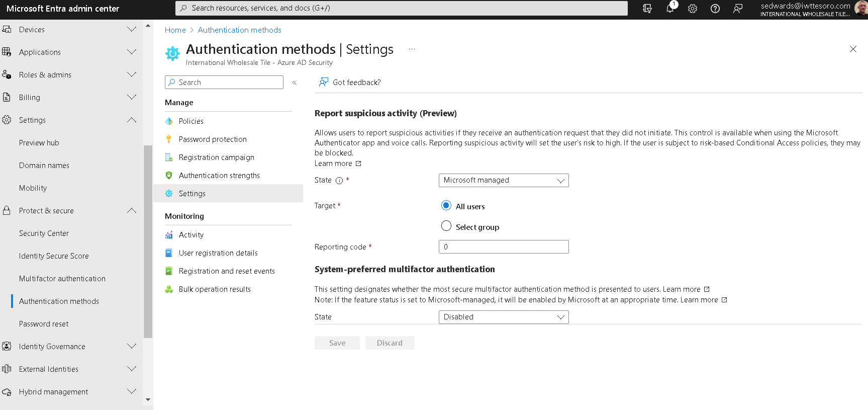Open Identity Secure Score in sidebar

point(54,256)
